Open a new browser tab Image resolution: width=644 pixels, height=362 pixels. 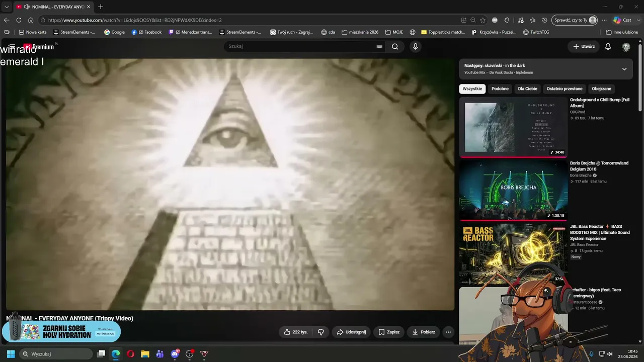[x=101, y=7]
